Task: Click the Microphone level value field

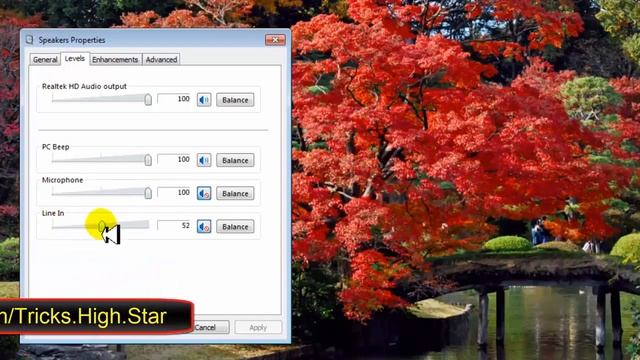Action: coord(174,193)
